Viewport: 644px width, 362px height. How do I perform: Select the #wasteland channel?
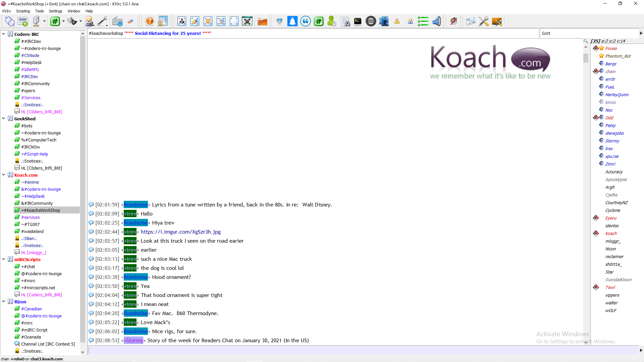(x=32, y=232)
